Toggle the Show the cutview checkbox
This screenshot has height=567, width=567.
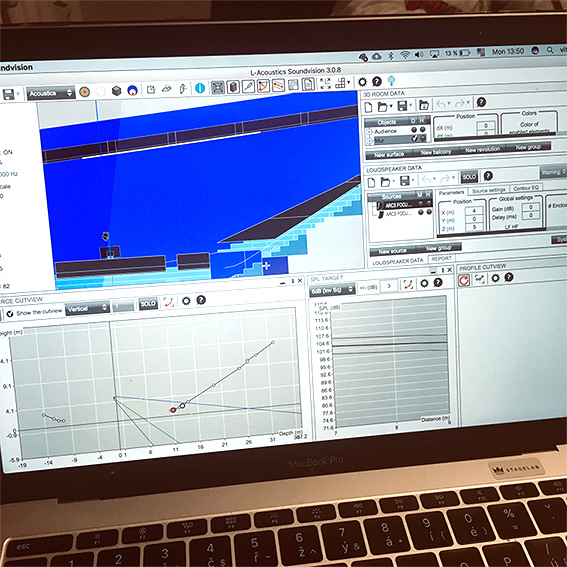[x=10, y=314]
